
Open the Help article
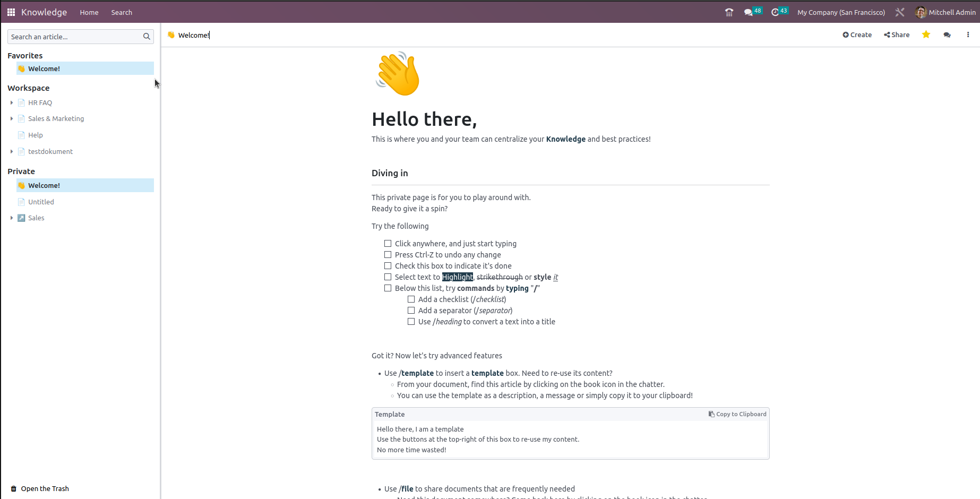pos(36,135)
